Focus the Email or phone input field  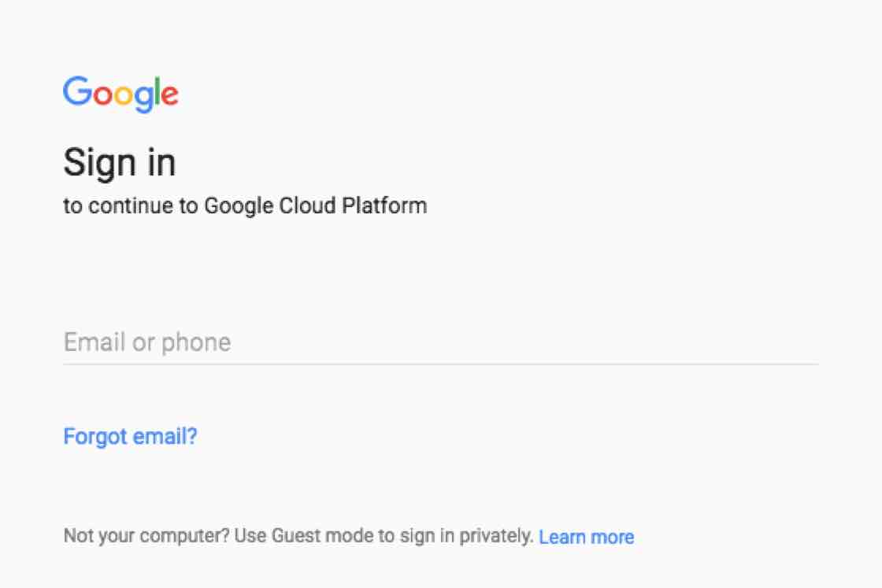(441, 342)
